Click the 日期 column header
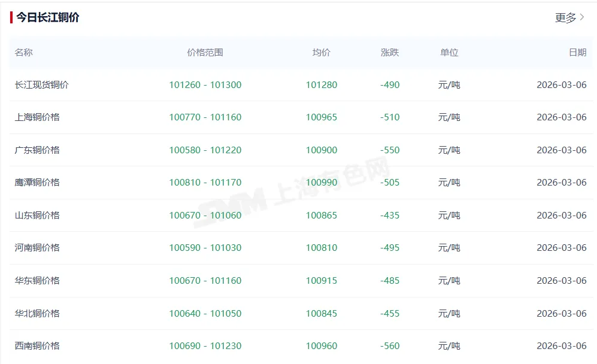597x364 pixels. [x=578, y=53]
